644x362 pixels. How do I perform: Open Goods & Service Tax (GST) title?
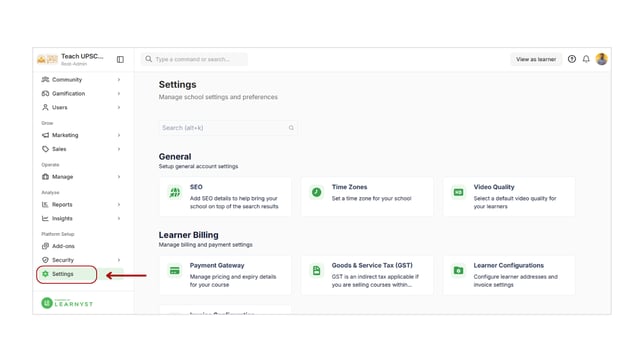pos(372,265)
